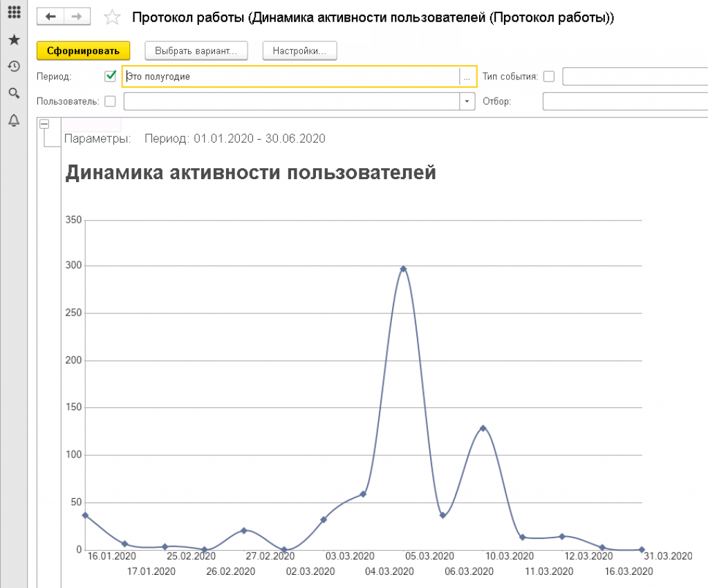This screenshot has width=708, height=588.
Task: Click the Сформировать button
Action: 83,50
